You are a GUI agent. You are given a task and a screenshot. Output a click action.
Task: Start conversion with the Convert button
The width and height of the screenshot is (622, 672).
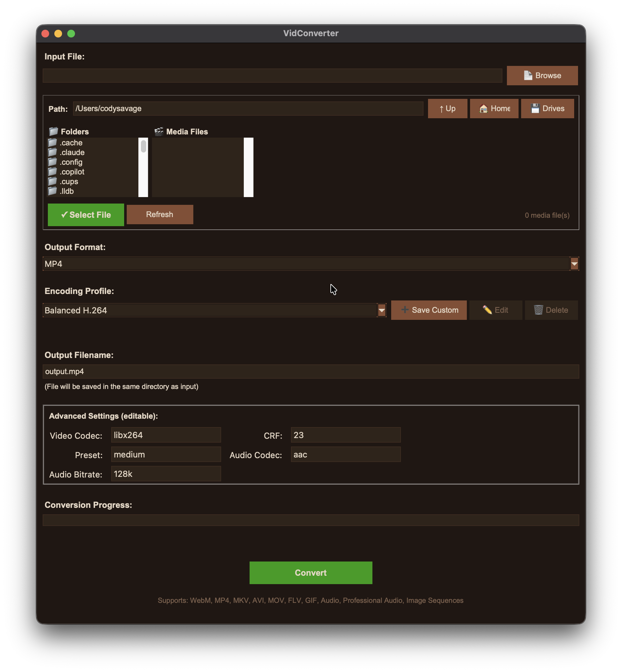pos(311,573)
